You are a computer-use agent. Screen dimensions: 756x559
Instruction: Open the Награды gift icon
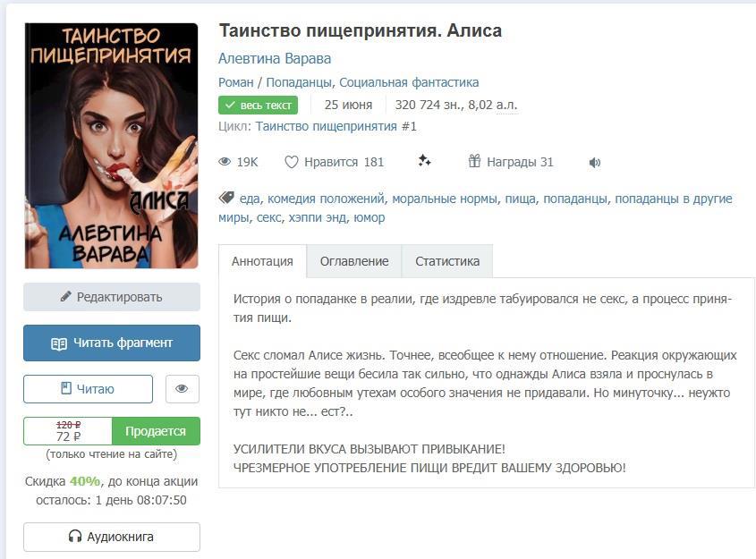[474, 160]
